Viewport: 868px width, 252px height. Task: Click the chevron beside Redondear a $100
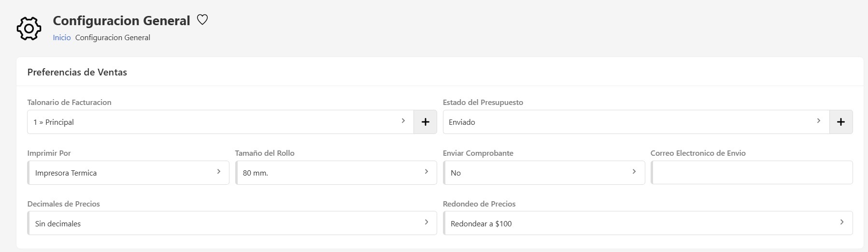842,222
